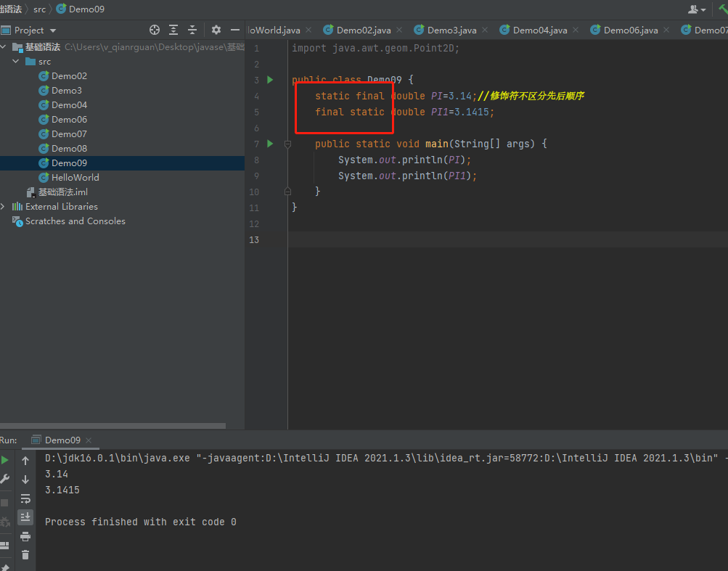Click the stop icon in Run toolbar
Viewport: 728px width, 571px height.
point(4,503)
